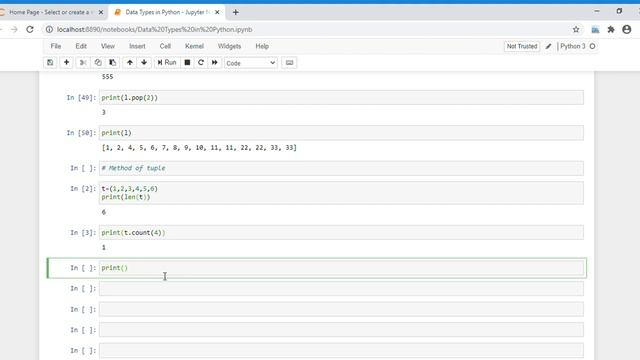Select the In [49] prompt label
The width and height of the screenshot is (640, 360).
pos(81,98)
